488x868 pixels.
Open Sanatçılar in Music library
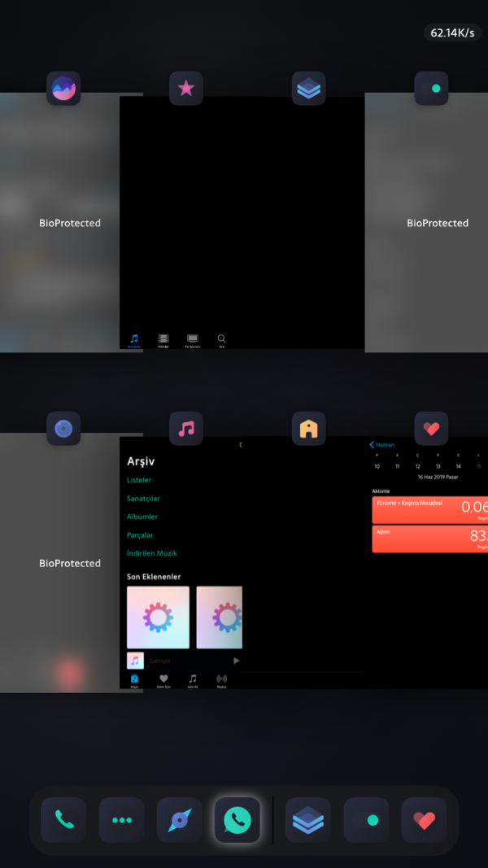tap(143, 498)
